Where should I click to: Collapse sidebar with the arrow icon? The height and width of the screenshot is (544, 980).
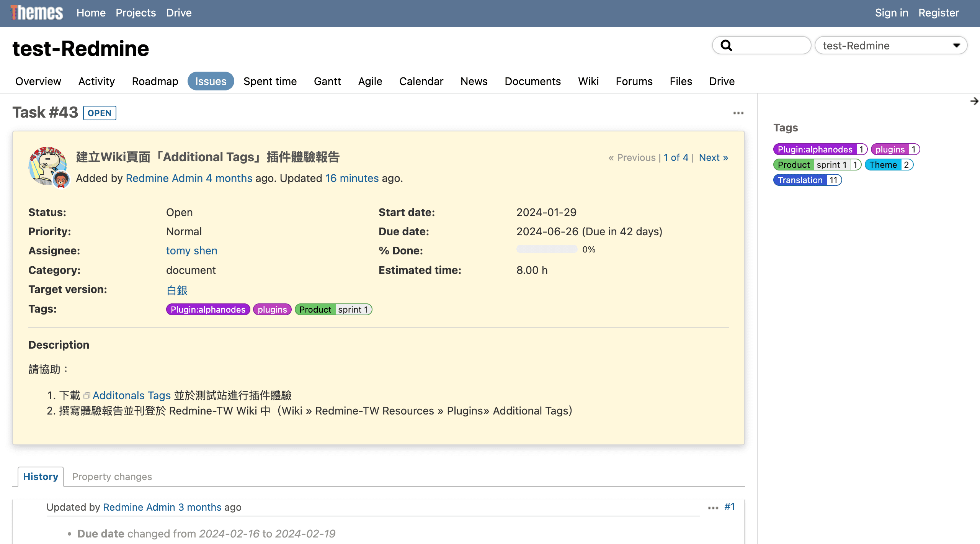tap(974, 101)
